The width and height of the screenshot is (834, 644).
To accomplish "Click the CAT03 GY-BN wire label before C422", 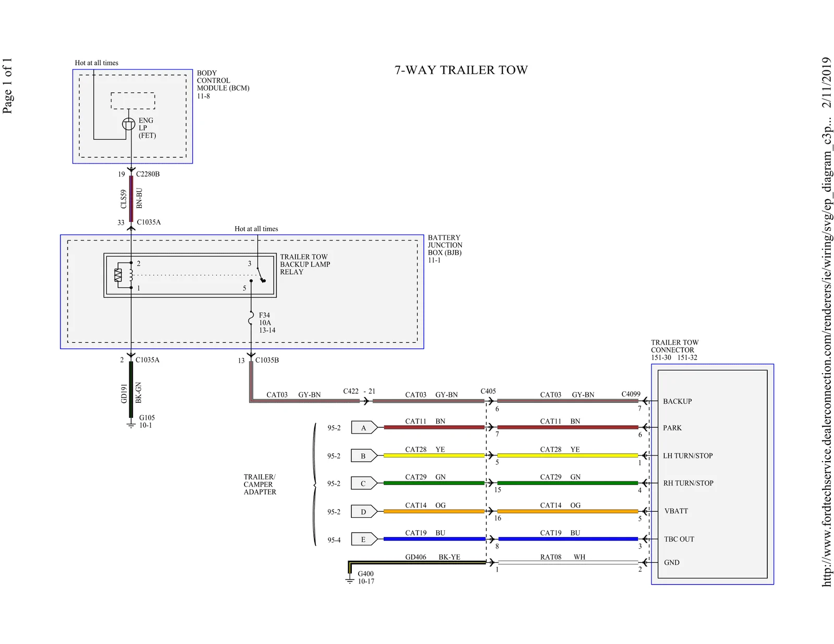I will click(293, 395).
